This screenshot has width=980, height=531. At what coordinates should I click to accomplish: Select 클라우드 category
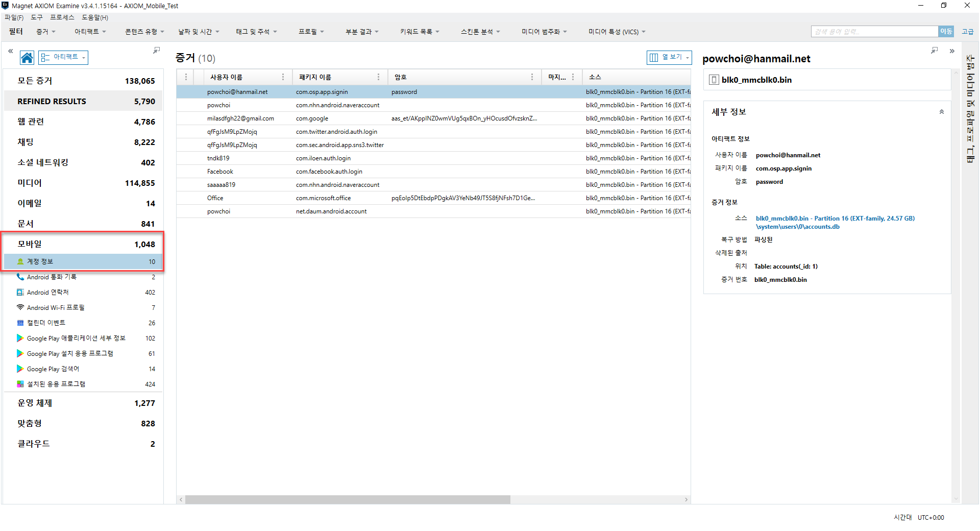(x=83, y=444)
